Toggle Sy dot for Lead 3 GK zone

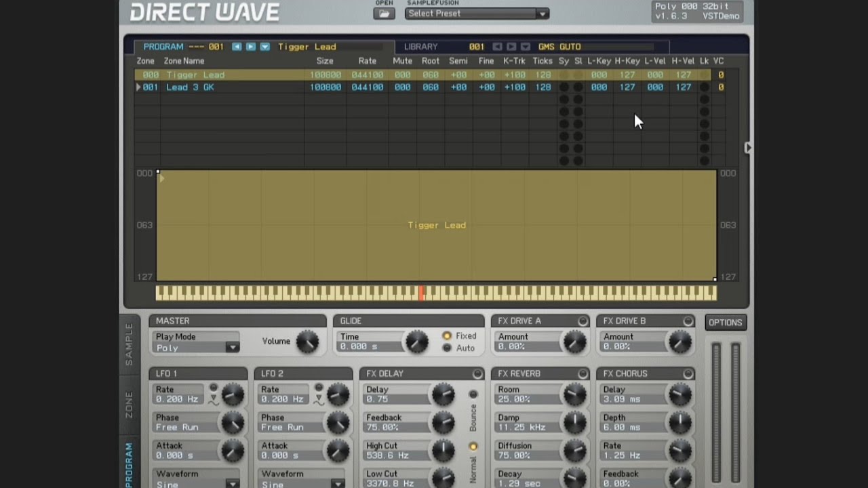pyautogui.click(x=564, y=87)
